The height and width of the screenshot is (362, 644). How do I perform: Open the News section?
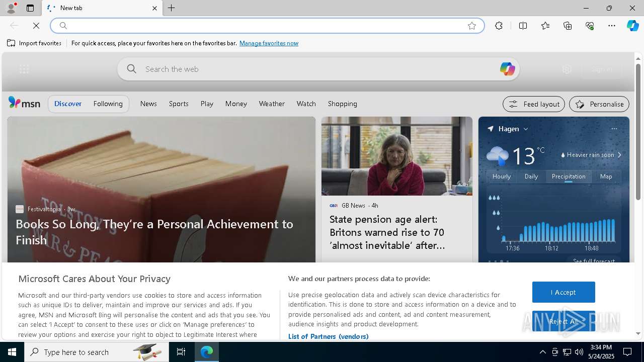pos(148,104)
